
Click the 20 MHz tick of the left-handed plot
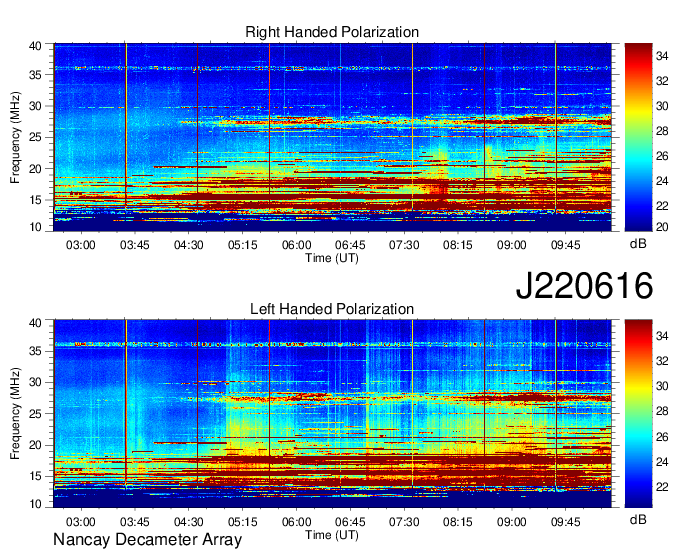tap(35, 445)
